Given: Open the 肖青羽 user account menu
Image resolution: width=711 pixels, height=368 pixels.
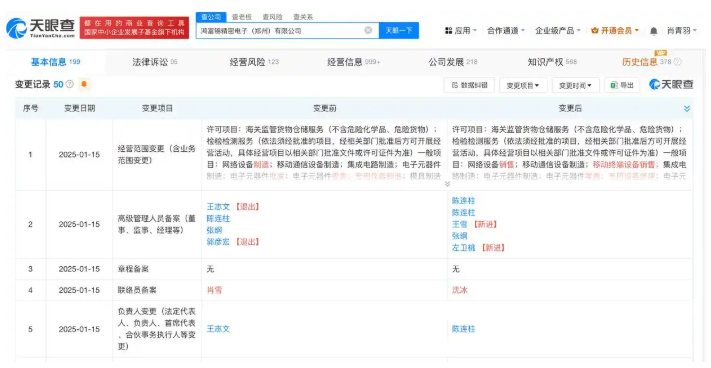Looking at the screenshot, I should click(x=682, y=30).
